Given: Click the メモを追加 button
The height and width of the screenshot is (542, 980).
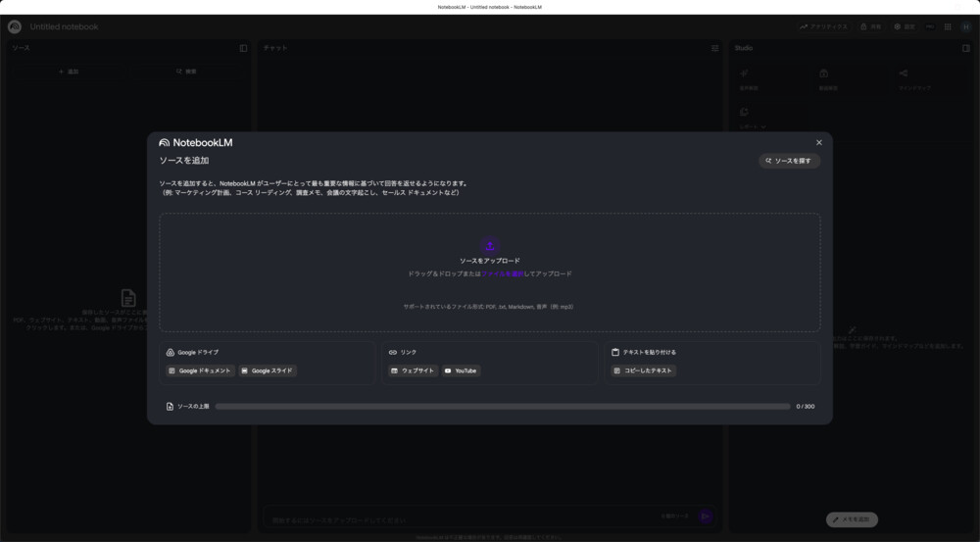Looking at the screenshot, I should [x=852, y=519].
